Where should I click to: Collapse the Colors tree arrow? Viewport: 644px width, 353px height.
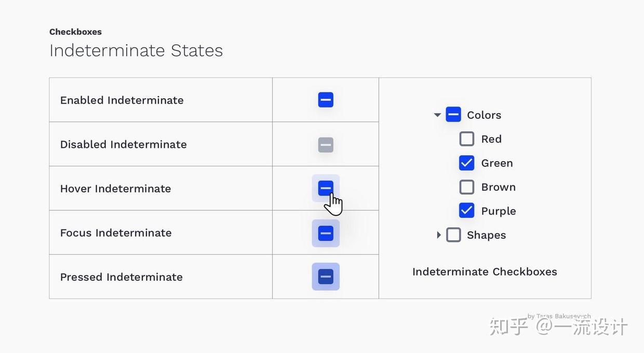pos(437,115)
